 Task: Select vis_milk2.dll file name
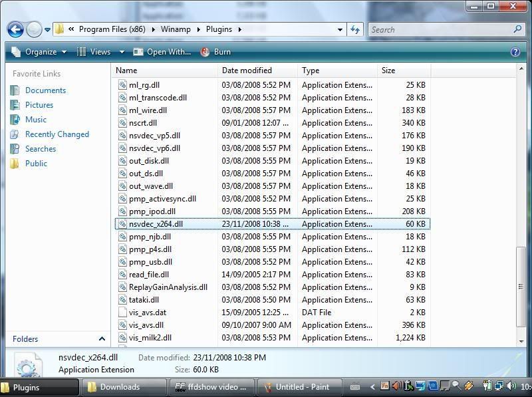[x=150, y=338]
